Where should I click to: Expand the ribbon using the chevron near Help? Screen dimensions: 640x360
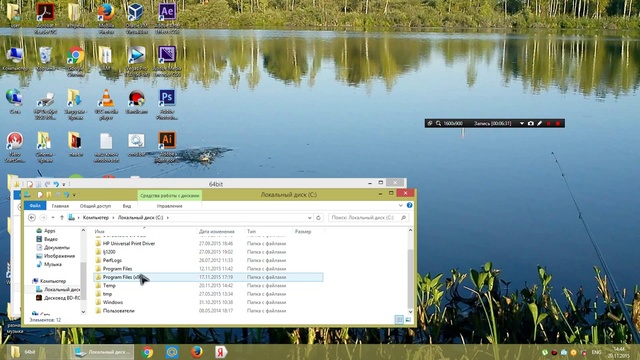[401, 205]
